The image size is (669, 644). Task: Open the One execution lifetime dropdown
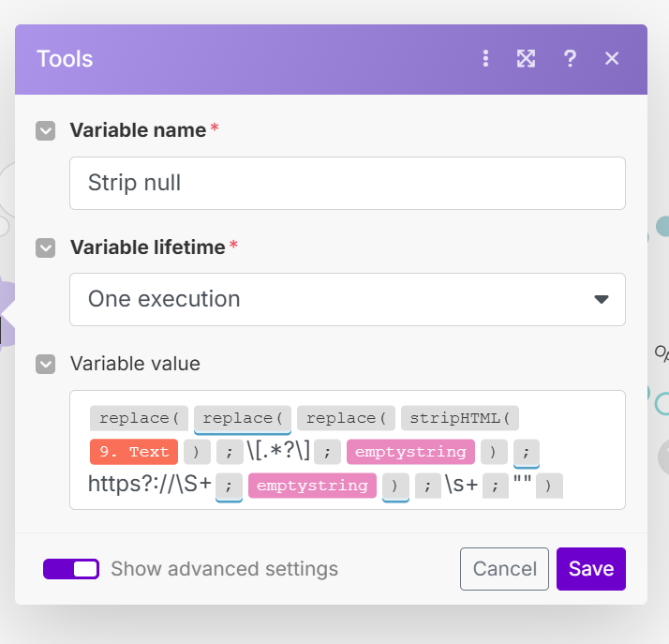coord(347,299)
